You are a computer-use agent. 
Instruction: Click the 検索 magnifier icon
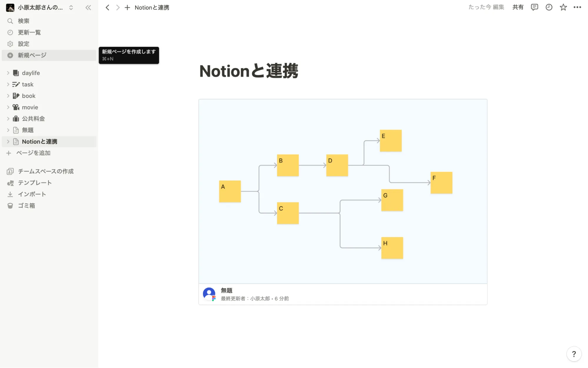click(10, 21)
